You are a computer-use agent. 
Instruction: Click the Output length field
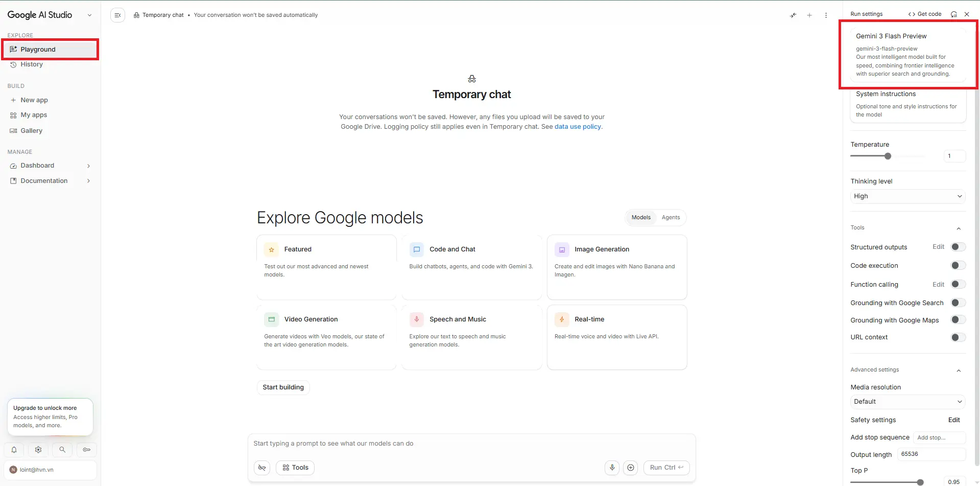pos(931,454)
